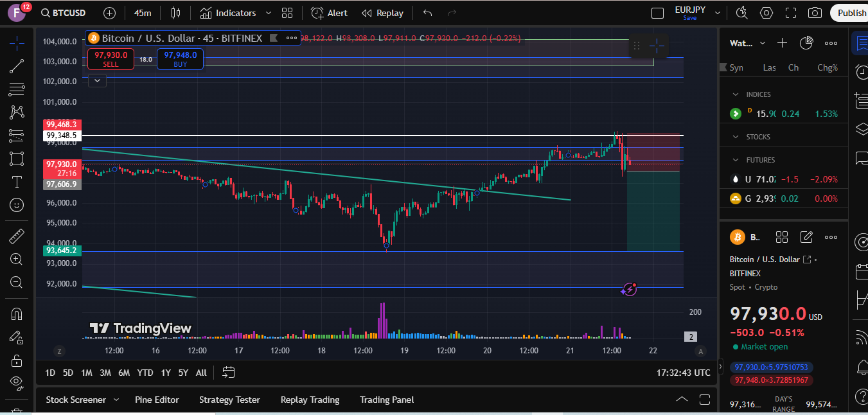The height and width of the screenshot is (415, 868).
Task: Collapse the INDICES watchlist section
Action: click(736, 94)
